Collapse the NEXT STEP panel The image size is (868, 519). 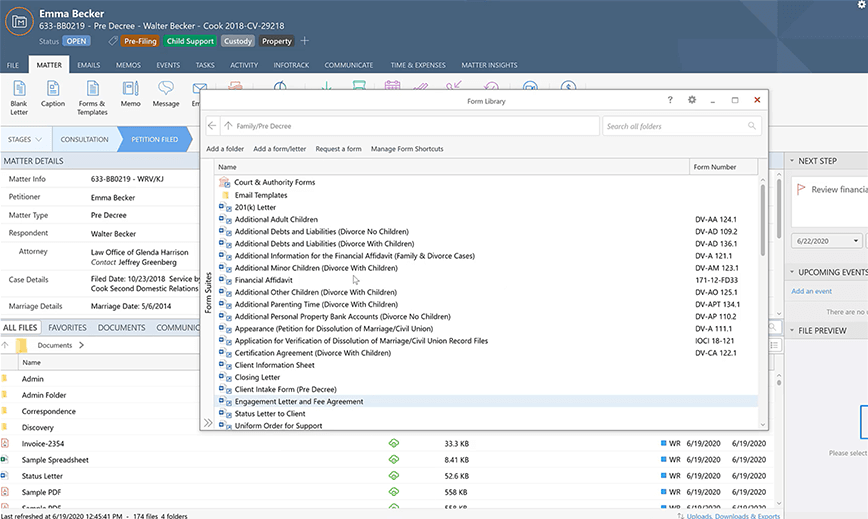point(792,160)
